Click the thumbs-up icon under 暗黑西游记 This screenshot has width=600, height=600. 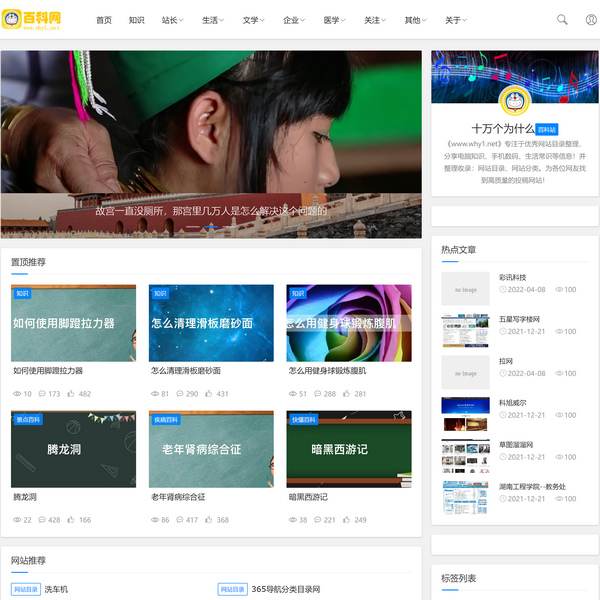coord(345,520)
